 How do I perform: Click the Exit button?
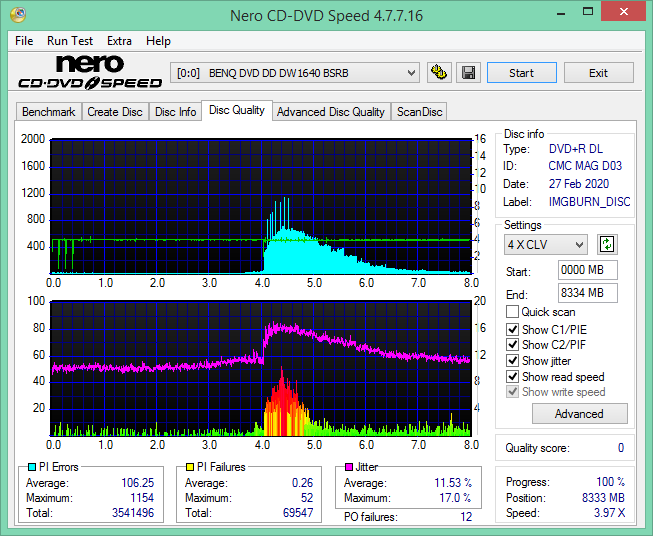click(x=598, y=73)
